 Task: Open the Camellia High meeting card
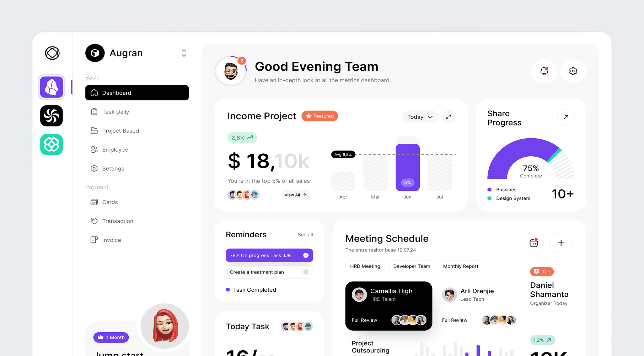(x=388, y=306)
